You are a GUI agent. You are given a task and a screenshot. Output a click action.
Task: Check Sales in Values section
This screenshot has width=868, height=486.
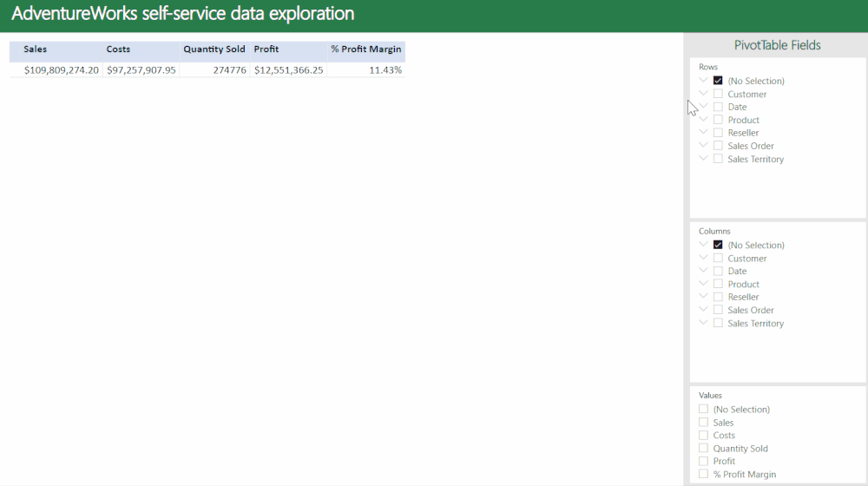coord(704,423)
